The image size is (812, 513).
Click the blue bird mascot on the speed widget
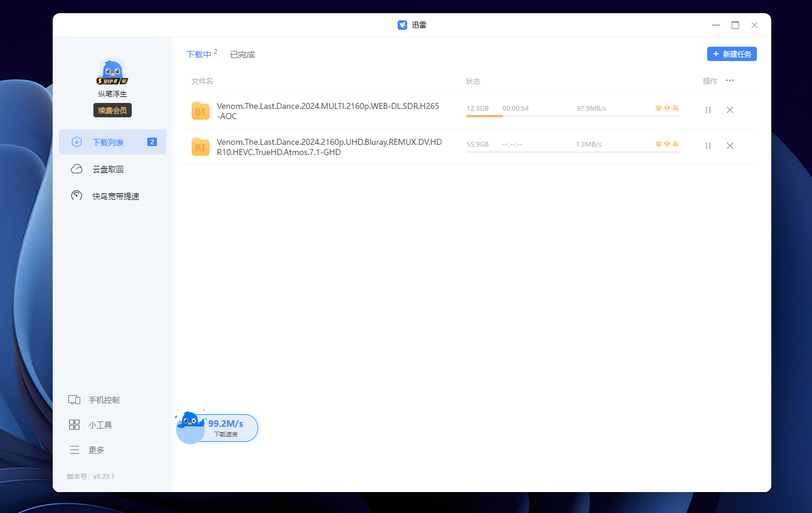click(190, 420)
